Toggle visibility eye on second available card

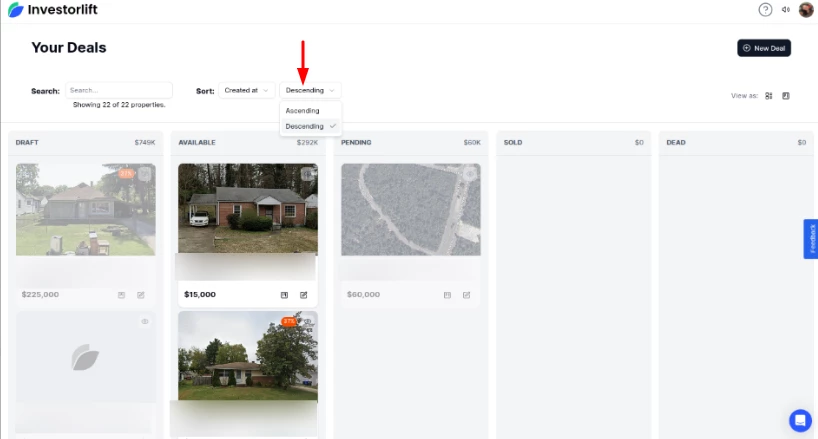[x=308, y=322]
